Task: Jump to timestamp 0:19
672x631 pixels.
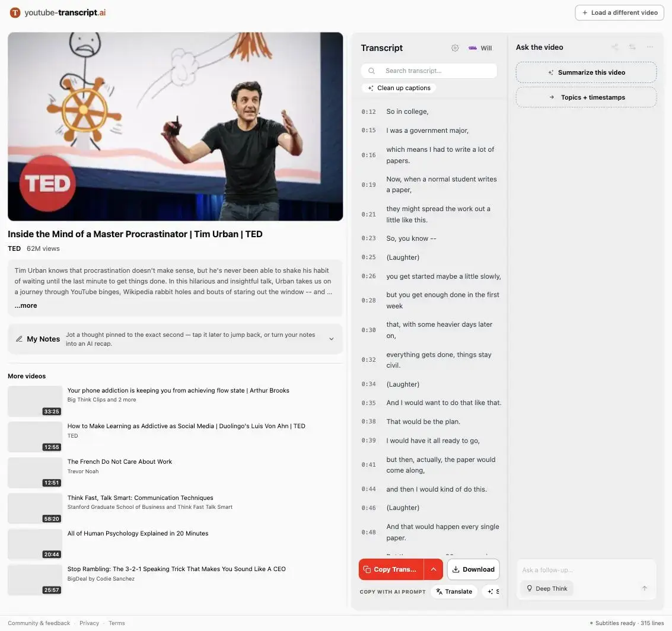Action: point(368,184)
